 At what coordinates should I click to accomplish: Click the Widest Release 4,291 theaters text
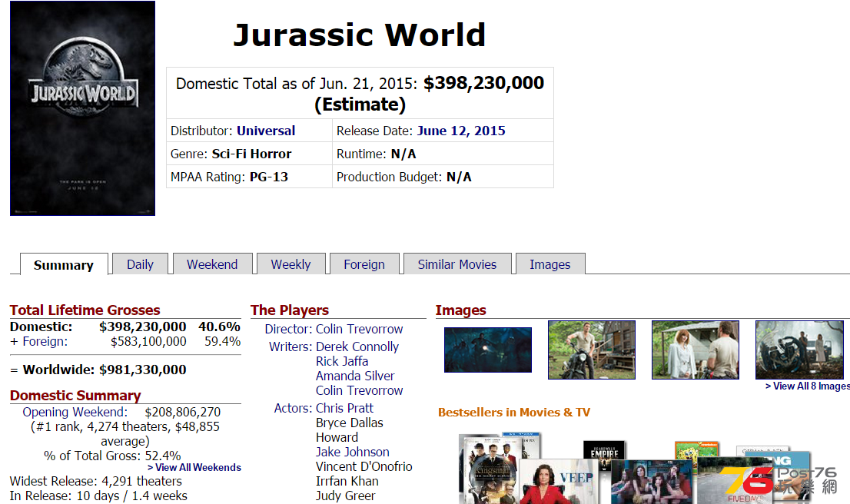coord(96,481)
